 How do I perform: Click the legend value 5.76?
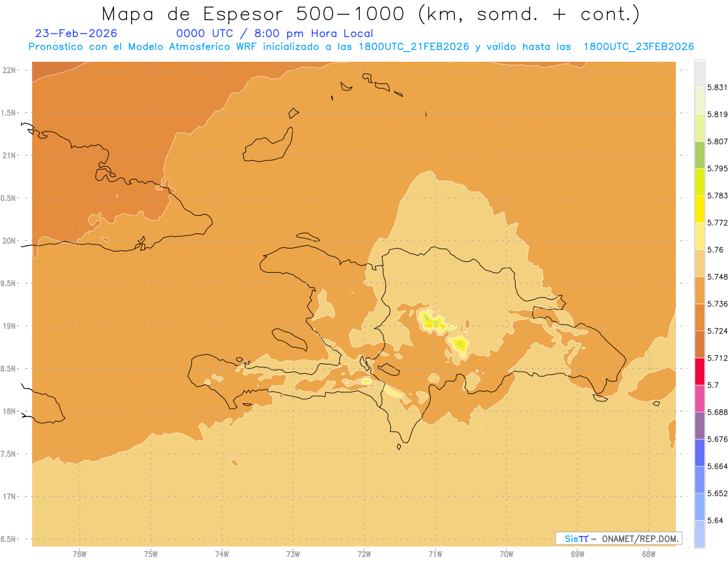(715, 250)
